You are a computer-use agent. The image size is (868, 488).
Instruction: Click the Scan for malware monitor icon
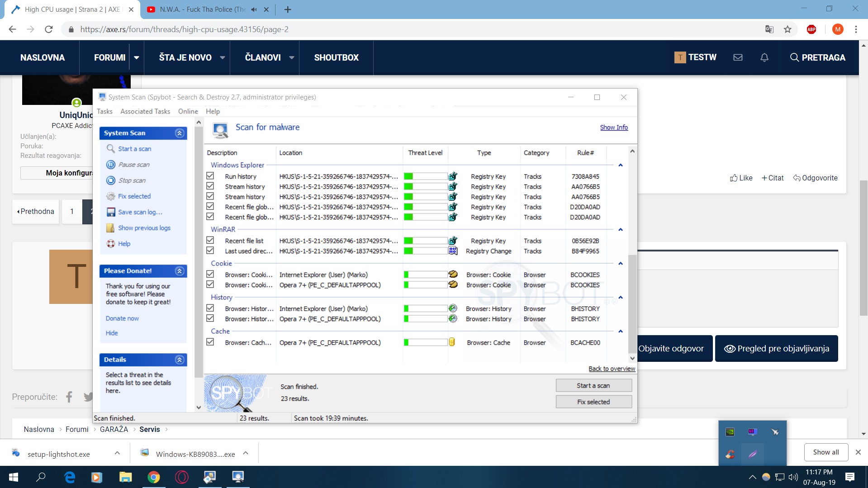click(x=220, y=130)
